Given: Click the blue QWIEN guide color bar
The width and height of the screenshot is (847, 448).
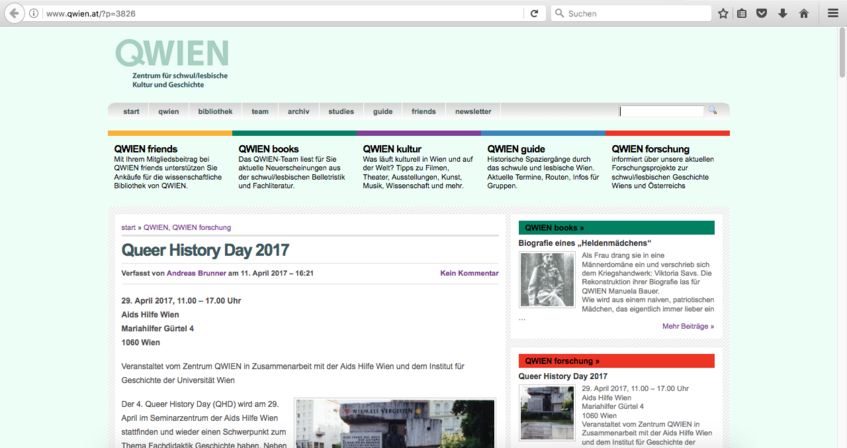Looking at the screenshot, I should pyautogui.click(x=543, y=133).
